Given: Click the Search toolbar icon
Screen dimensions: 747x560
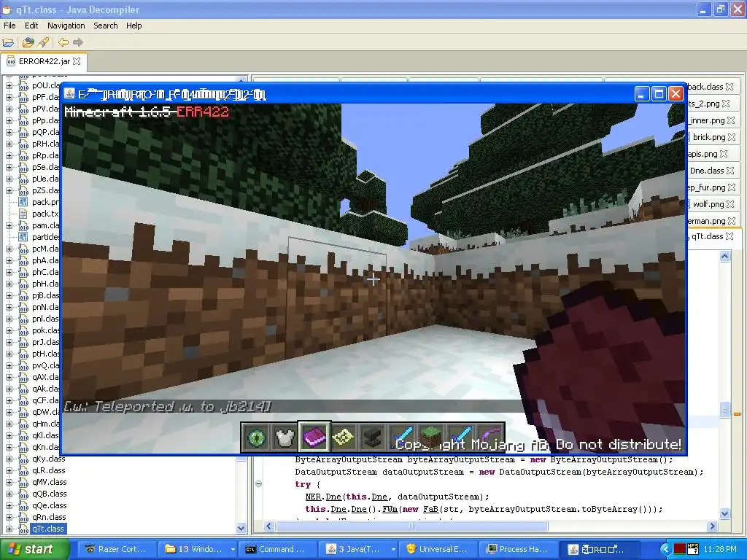Looking at the screenshot, I should point(44,42).
